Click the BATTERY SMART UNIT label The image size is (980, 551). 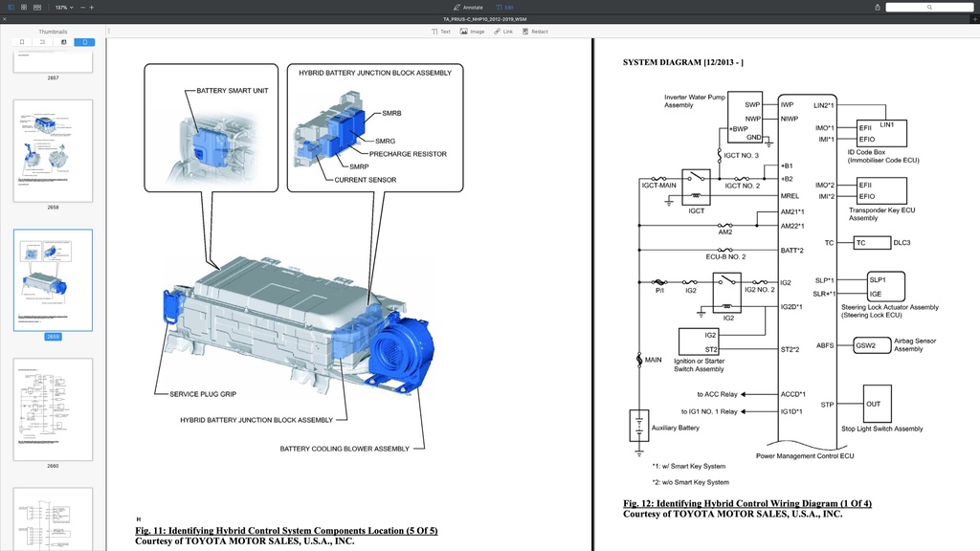tap(233, 91)
